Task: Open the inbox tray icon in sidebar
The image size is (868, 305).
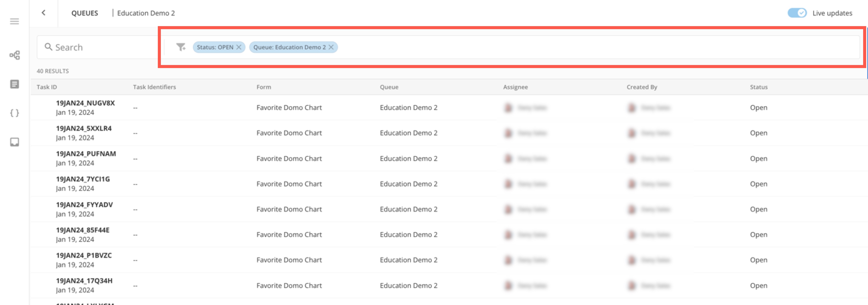Action: (15, 142)
